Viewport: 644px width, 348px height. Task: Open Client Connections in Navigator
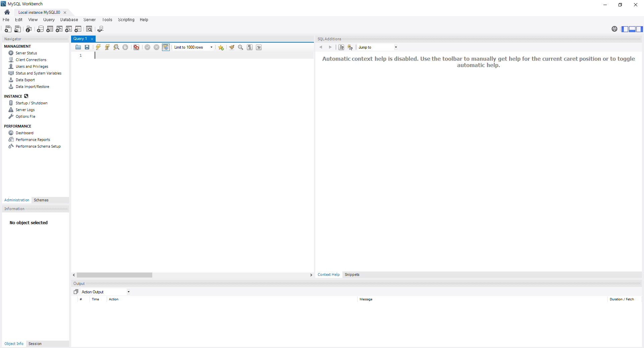tap(31, 60)
